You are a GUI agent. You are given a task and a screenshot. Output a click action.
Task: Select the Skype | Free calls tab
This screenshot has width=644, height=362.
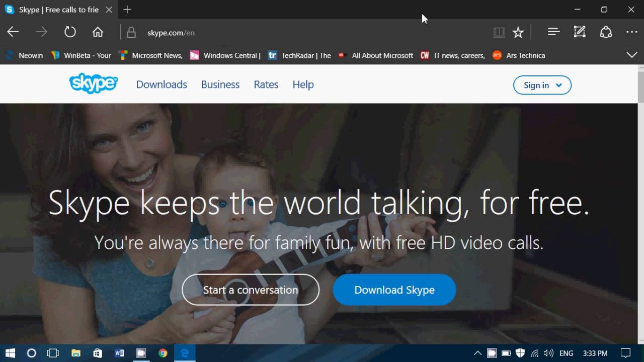point(58,10)
